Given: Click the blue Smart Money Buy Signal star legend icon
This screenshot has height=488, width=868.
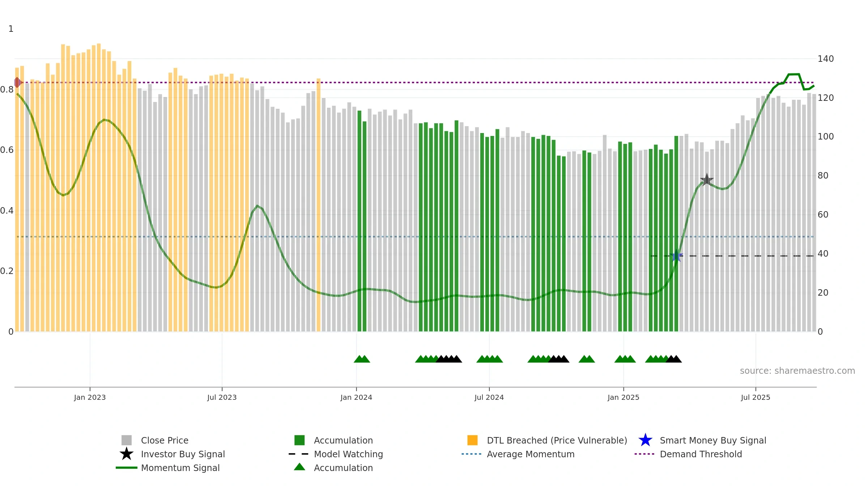Looking at the screenshot, I should pos(645,440).
